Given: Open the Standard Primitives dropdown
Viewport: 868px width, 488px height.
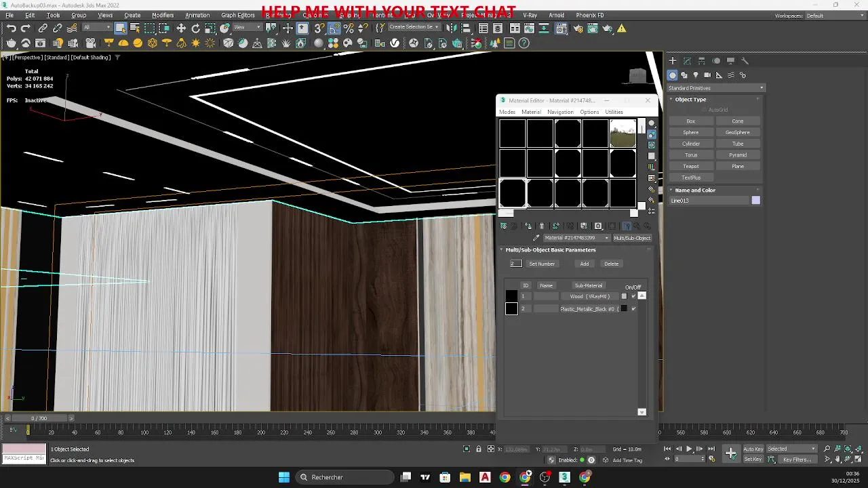Looking at the screenshot, I should (715, 88).
